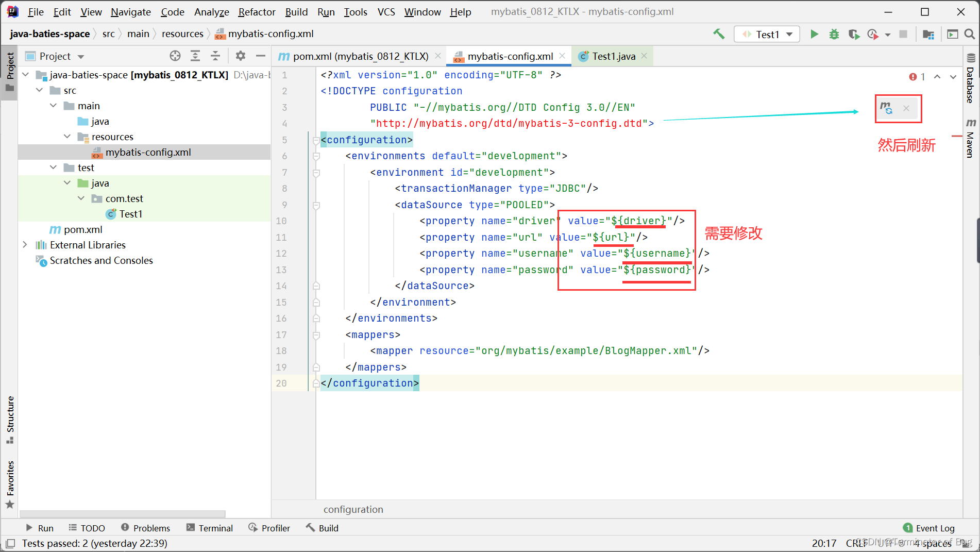This screenshot has width=980, height=552.
Task: Click Load Maven Changes floating icon
Action: pyautogui.click(x=886, y=108)
